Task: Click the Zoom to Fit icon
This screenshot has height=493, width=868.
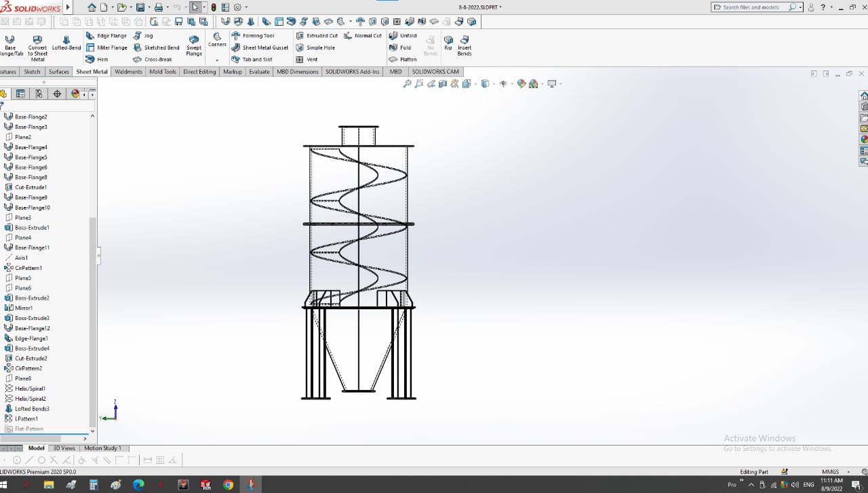Action: [x=407, y=84]
